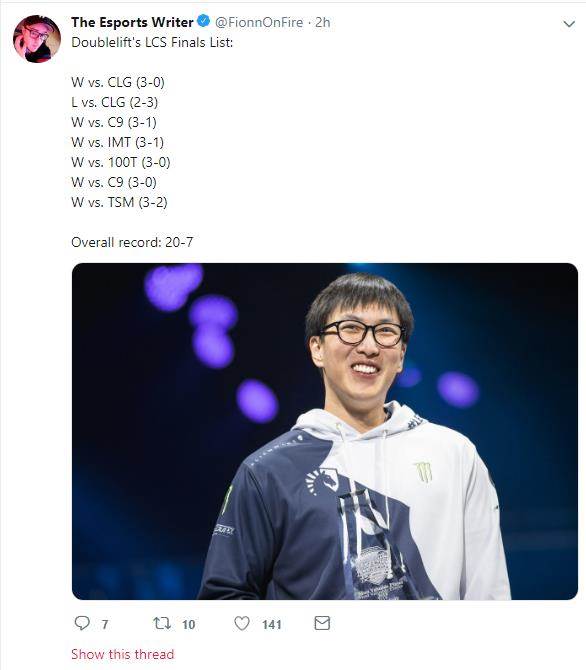The image size is (586, 670).
Task: Like the tweet with the heart icon
Action: tap(242, 623)
